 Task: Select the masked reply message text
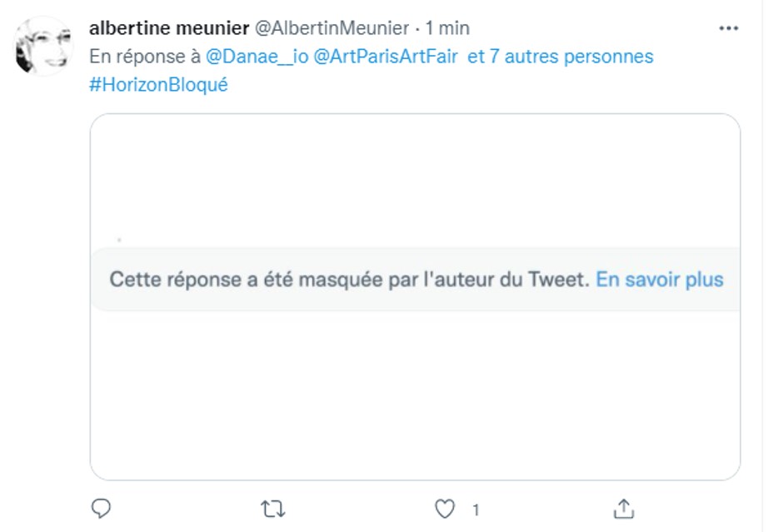click(346, 279)
